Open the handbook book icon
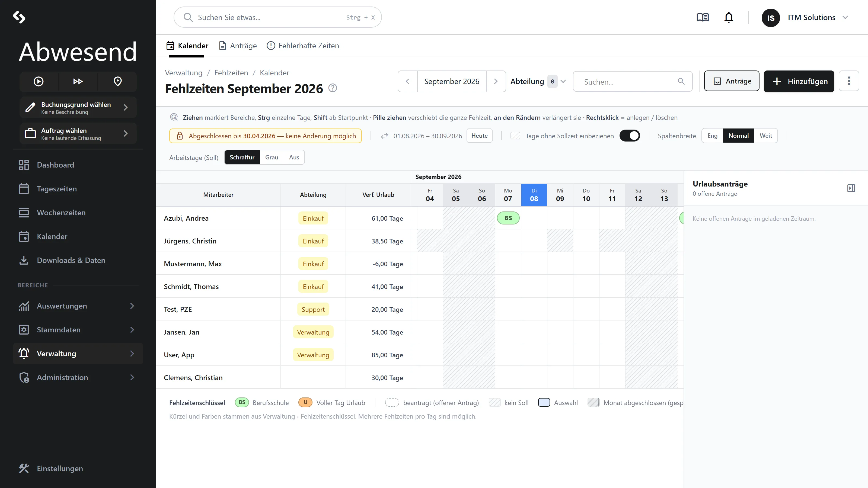 coord(703,17)
